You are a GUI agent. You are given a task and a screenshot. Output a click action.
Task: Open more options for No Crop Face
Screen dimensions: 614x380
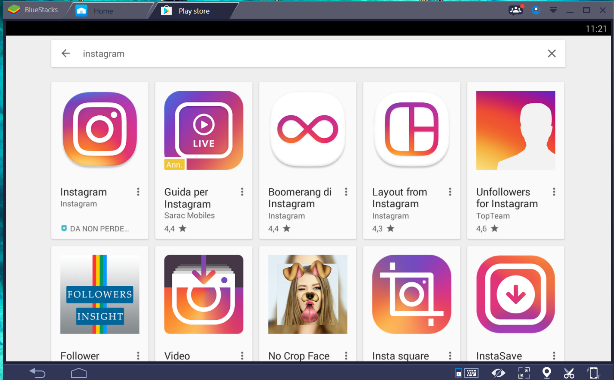tap(346, 355)
